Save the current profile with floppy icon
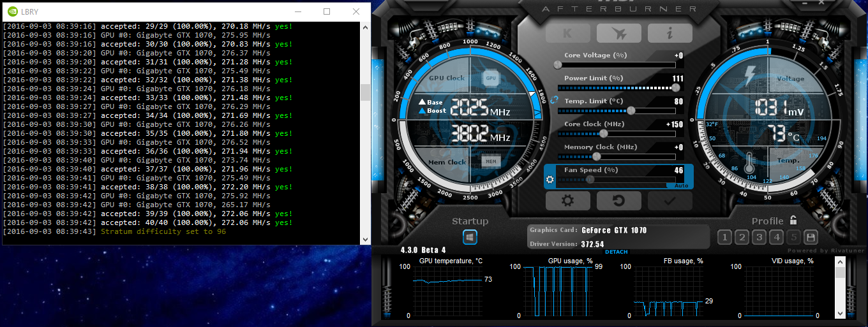Screen dimensions: 868x327 coord(811,238)
